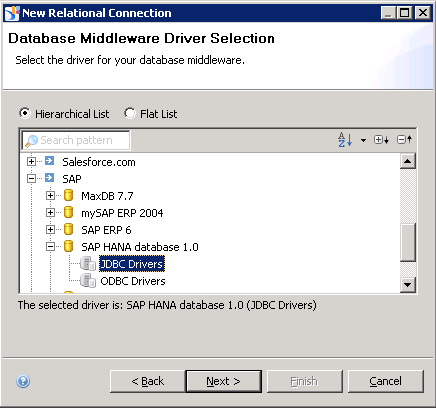Click the Next button
436x408 pixels.
point(224,381)
